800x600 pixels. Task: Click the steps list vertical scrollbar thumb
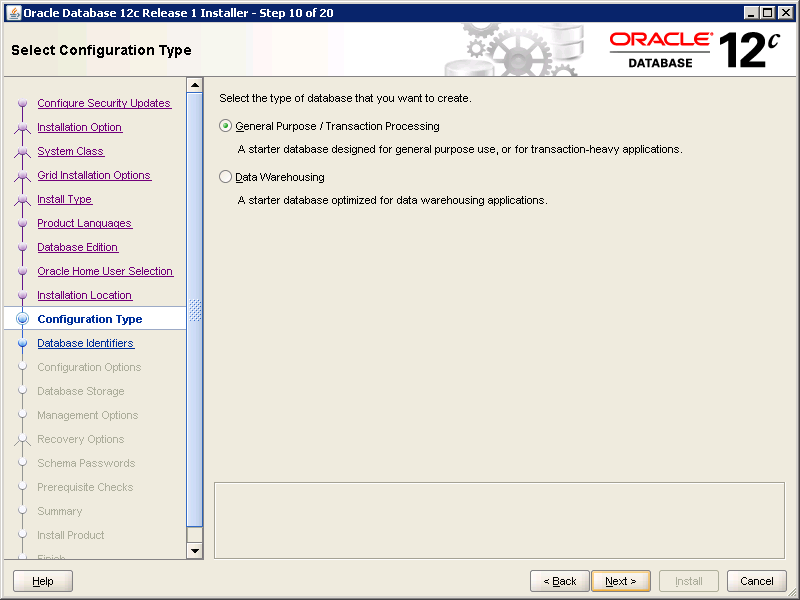pos(195,310)
